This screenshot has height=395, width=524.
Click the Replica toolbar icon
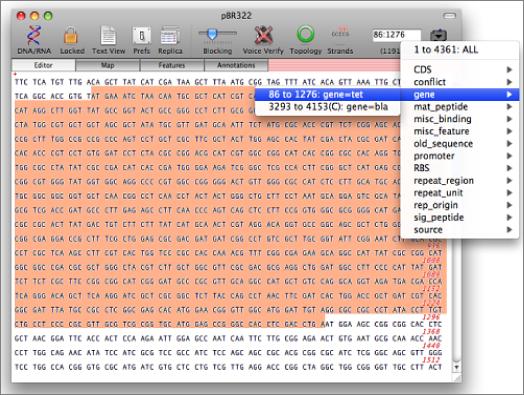(170, 36)
